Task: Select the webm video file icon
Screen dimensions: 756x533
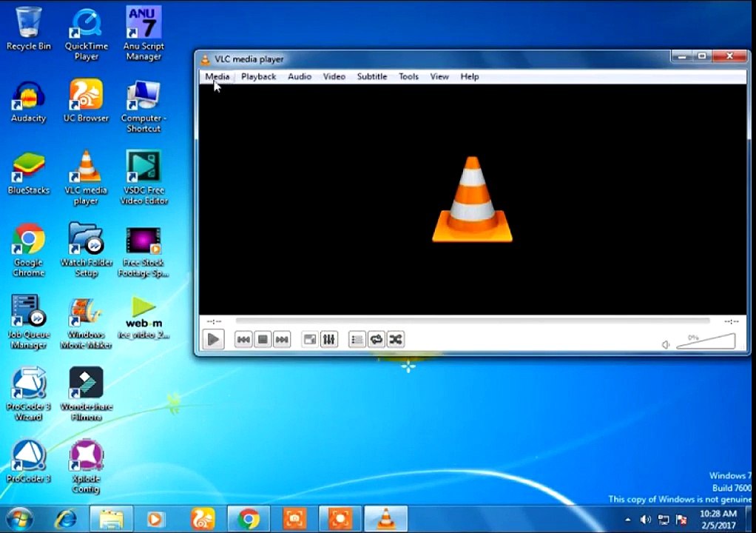Action: 144,318
